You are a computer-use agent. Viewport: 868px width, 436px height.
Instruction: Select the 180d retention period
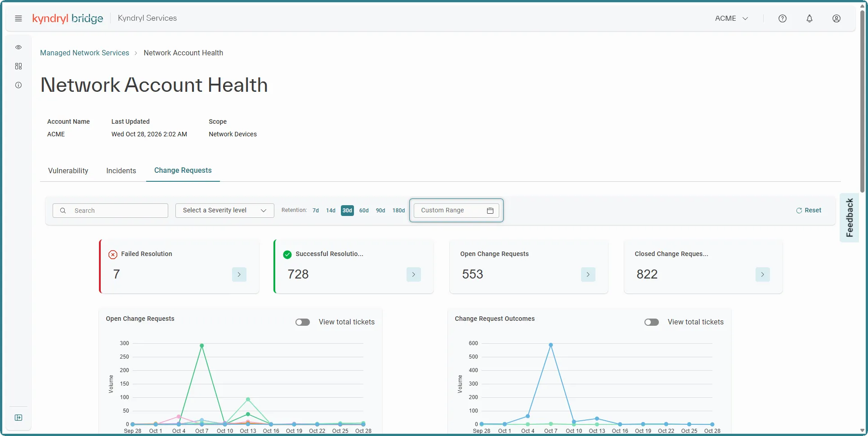[398, 211]
